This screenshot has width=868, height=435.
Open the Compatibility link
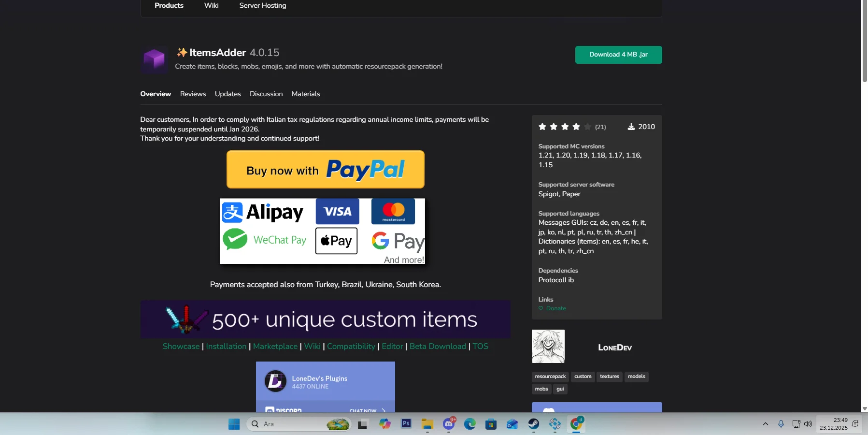click(x=351, y=347)
